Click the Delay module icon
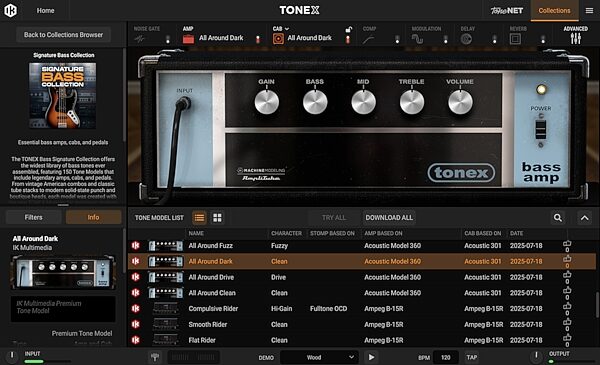Screen dimensions: 600x365 pos(466,39)
